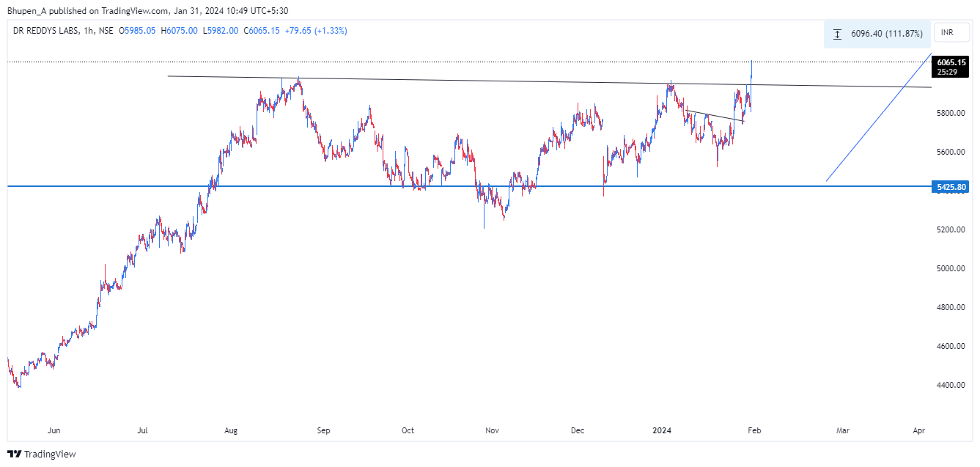Click the measure arrows icon beside 6096.40
The image size is (980, 467).
(839, 34)
